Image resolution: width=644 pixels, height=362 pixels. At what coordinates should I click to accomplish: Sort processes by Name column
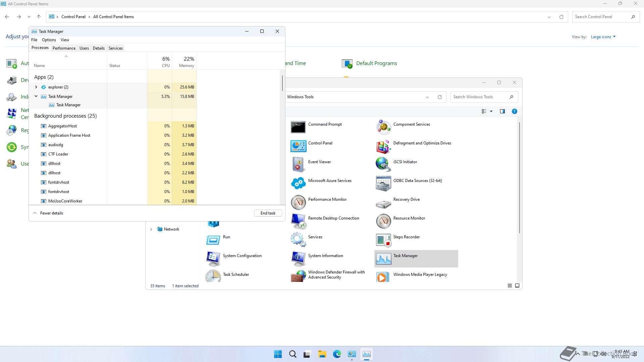tap(68, 62)
